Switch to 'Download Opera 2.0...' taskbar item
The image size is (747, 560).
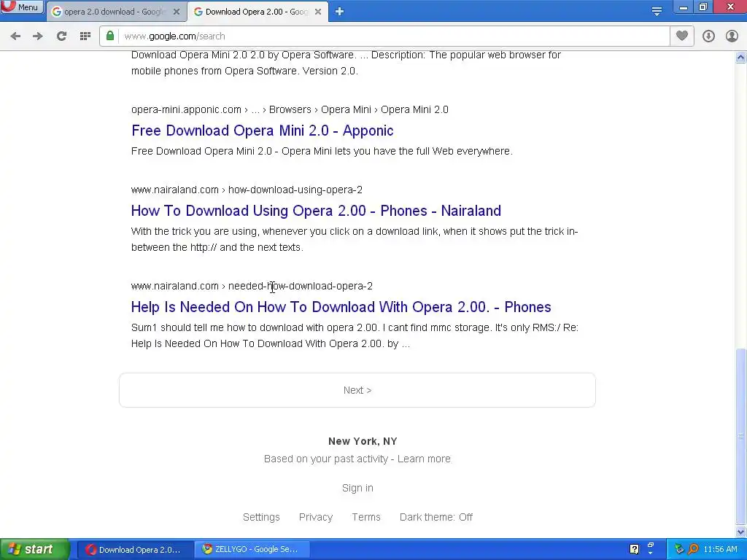point(135,550)
